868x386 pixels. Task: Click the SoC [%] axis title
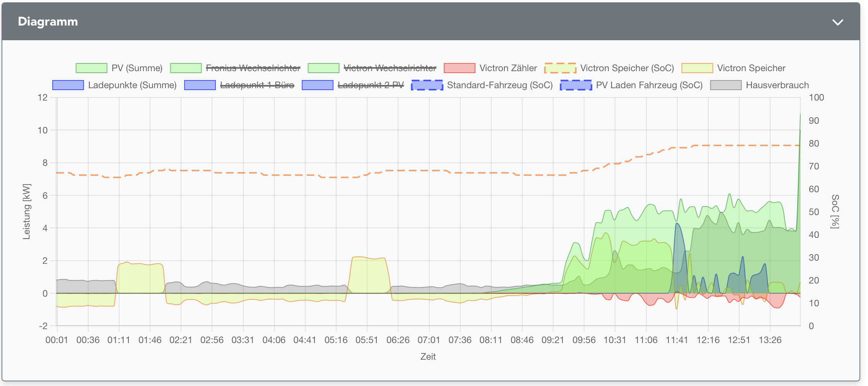coord(835,212)
